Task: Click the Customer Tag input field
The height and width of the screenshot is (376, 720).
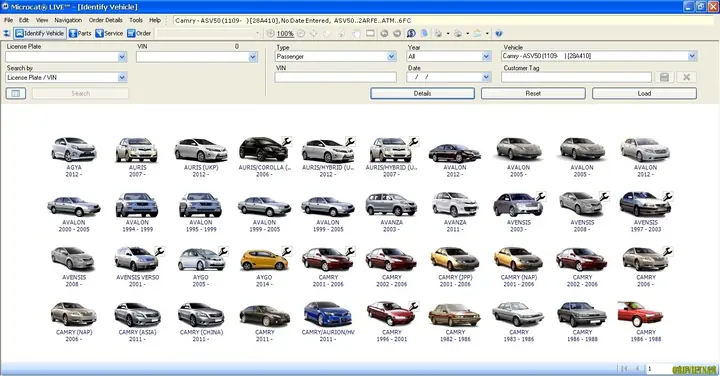Action: (x=576, y=77)
